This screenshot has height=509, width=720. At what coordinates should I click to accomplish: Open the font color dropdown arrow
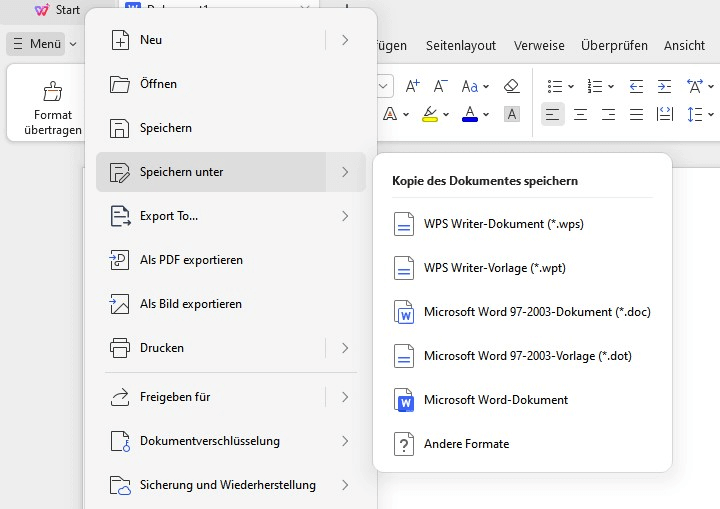pyautogui.click(x=486, y=114)
